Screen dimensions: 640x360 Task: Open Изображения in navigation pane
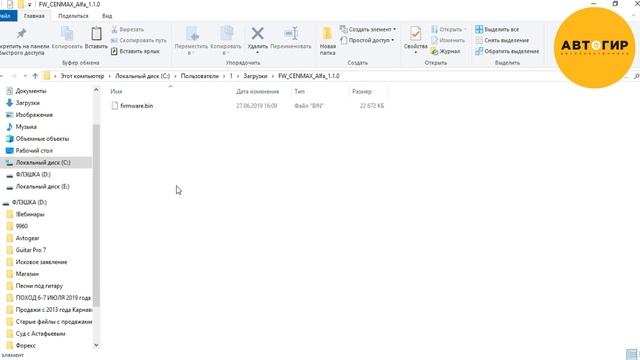(34, 115)
